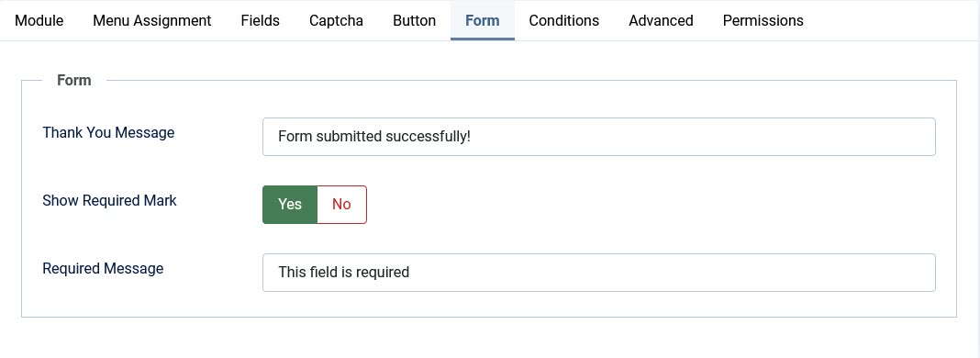Switch to the Module tab
Viewport: 980px width, 358px height.
tap(39, 20)
